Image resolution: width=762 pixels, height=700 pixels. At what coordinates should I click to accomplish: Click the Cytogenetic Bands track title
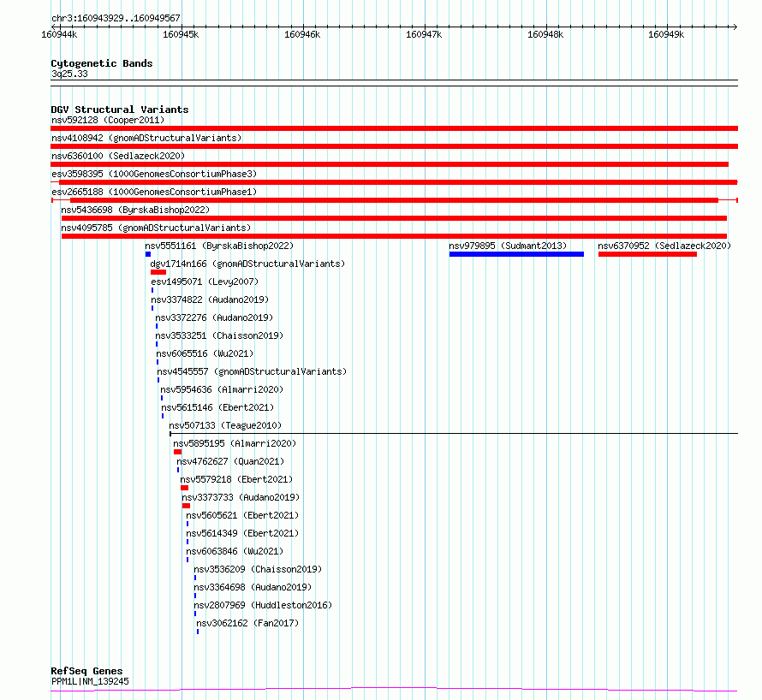(102, 63)
